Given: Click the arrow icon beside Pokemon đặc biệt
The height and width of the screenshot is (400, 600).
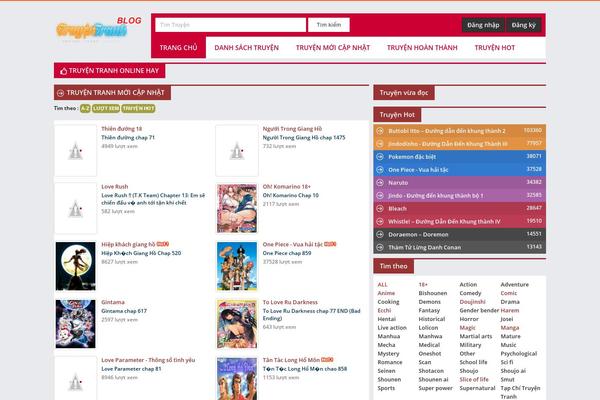Looking at the screenshot, I should (380, 157).
